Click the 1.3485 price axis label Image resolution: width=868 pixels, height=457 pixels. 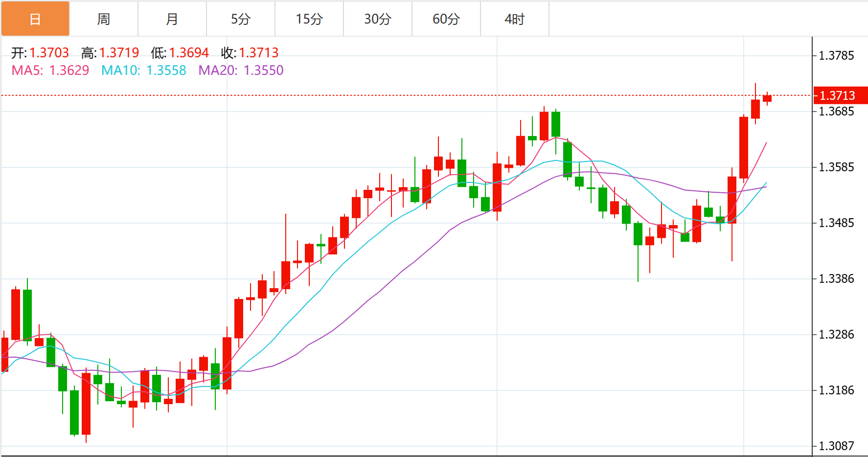tap(836, 223)
